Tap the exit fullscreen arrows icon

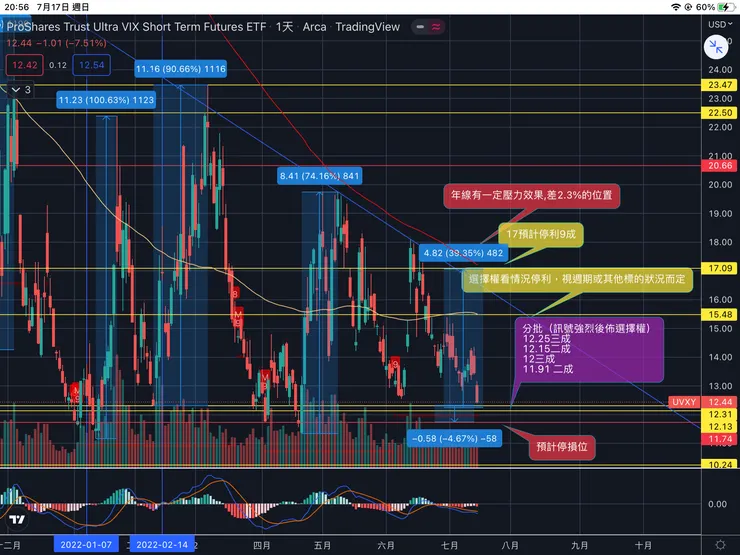(716, 47)
